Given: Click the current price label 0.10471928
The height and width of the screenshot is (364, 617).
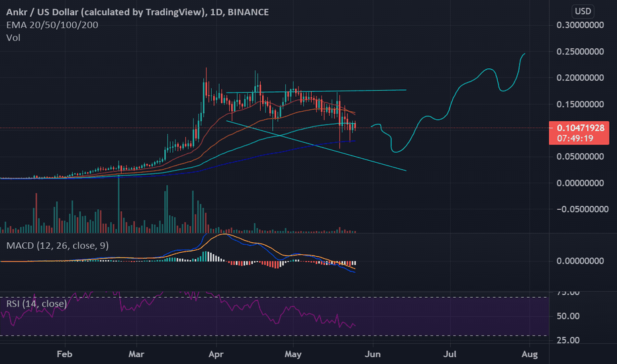Looking at the screenshot, I should click(x=581, y=128).
